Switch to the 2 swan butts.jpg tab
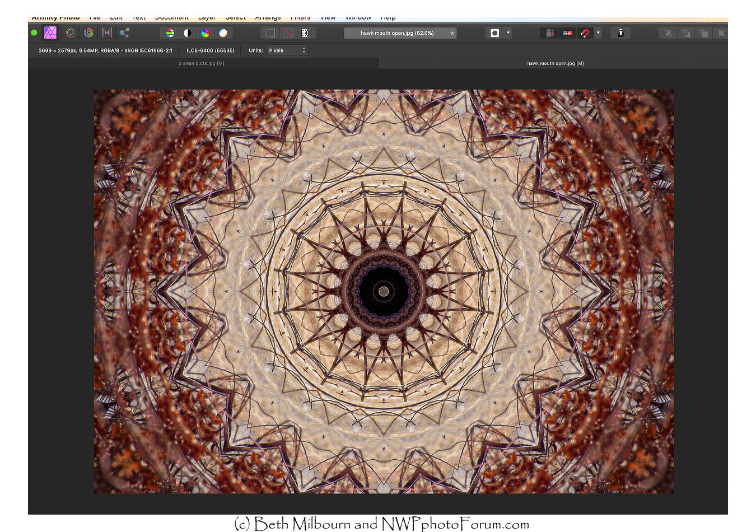The width and height of the screenshot is (756, 532). tap(202, 63)
